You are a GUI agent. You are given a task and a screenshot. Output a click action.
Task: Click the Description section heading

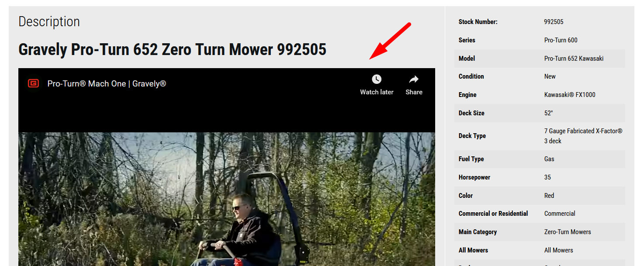click(x=49, y=21)
